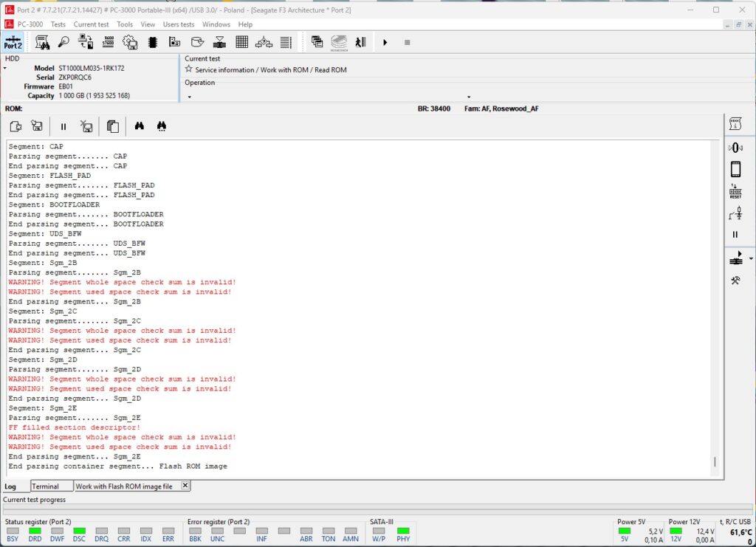Click the hammer and wrench tools icon
Viewport: 756px width, 547px height.
pos(735,280)
